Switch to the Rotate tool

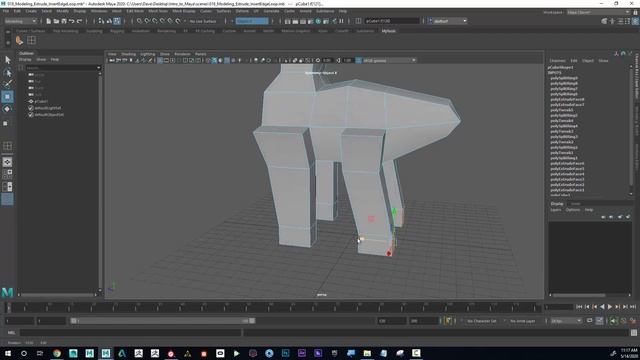tap(7, 109)
